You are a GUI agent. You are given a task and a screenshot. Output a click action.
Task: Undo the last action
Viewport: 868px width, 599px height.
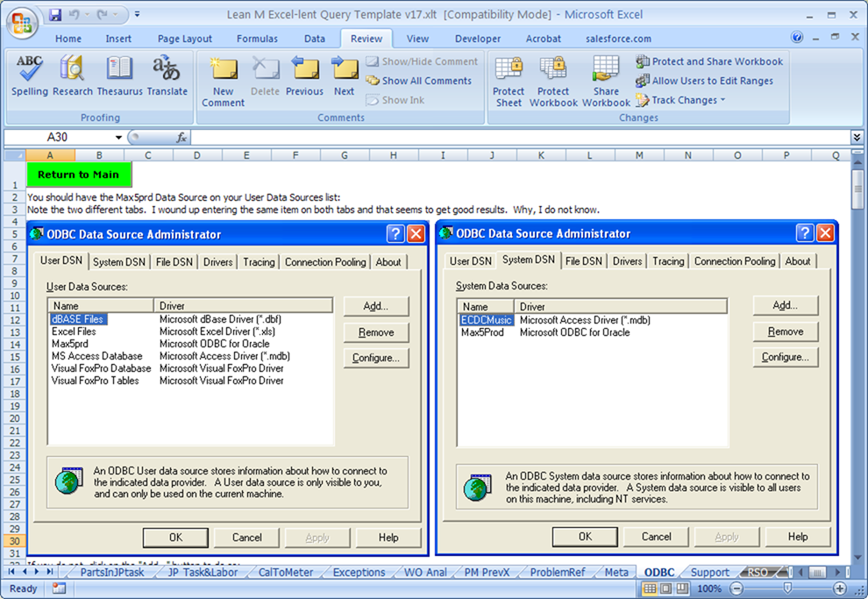click(75, 14)
